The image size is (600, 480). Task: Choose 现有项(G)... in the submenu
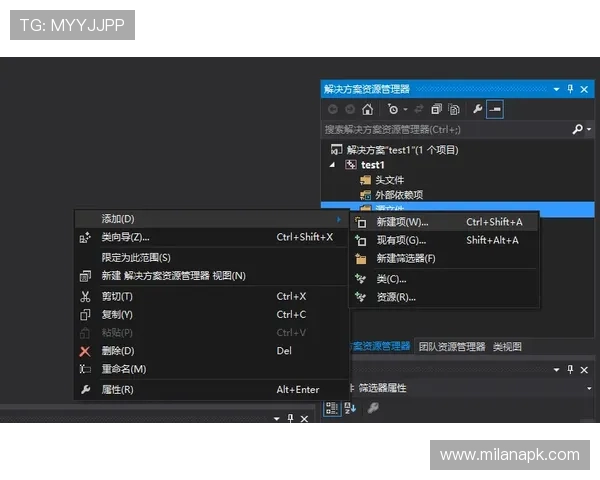point(444,240)
